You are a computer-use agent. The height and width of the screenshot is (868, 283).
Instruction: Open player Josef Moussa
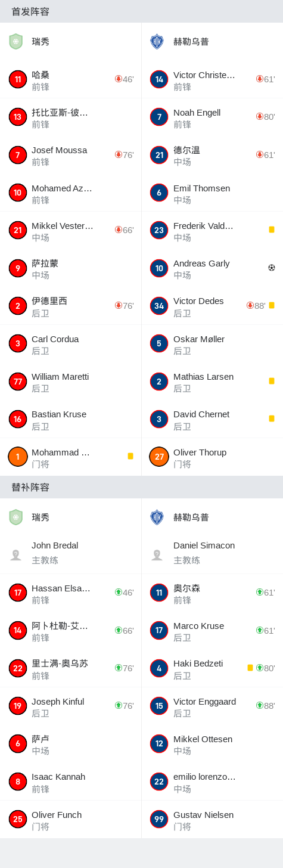59,150
